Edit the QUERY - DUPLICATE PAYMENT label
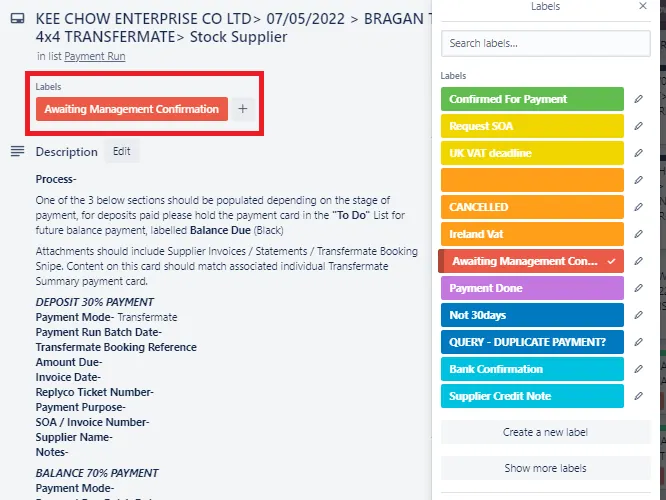 click(x=638, y=342)
